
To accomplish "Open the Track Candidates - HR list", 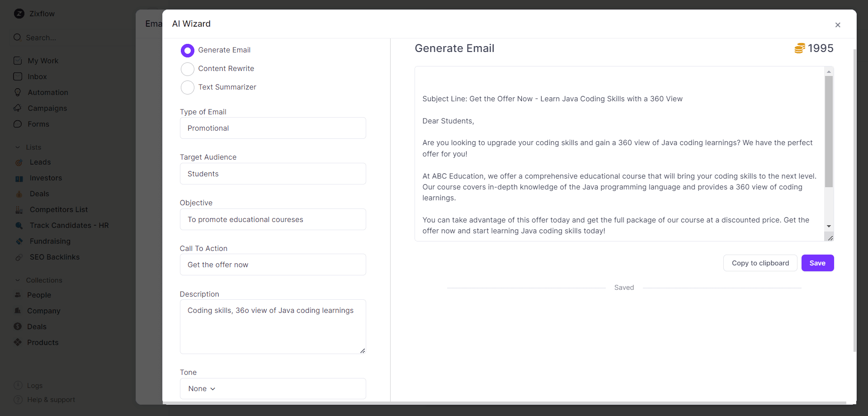I will (69, 225).
